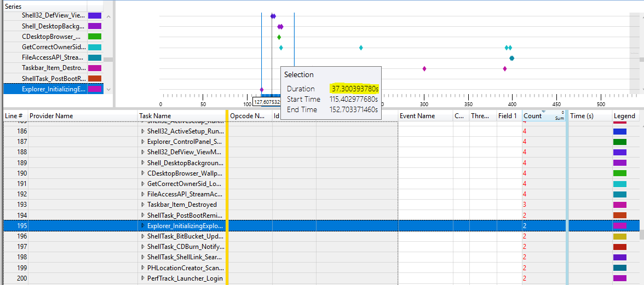Expand the GetCorrectOwnerSid_Lo task row
This screenshot has width=644, height=285.
pyautogui.click(x=143, y=184)
